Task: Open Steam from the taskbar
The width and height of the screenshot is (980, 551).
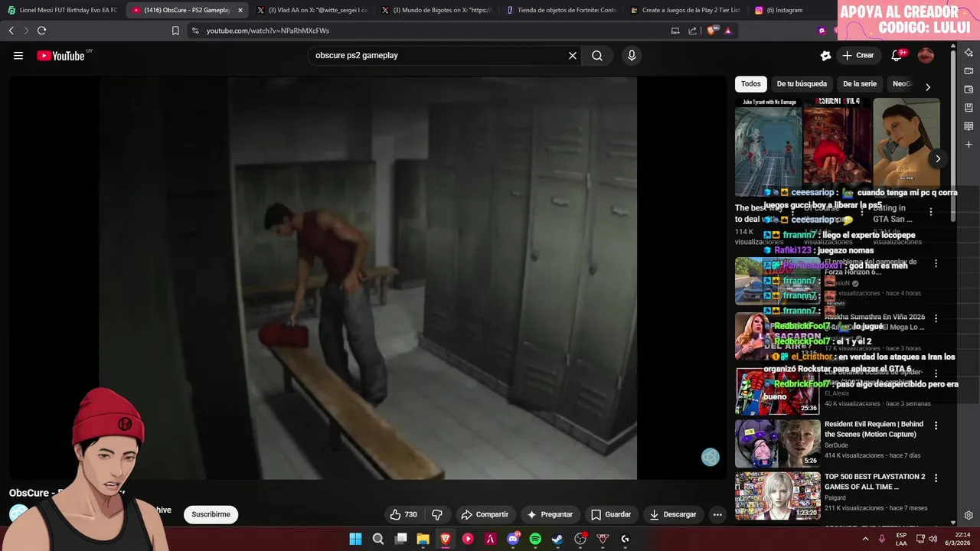Action: click(557, 539)
